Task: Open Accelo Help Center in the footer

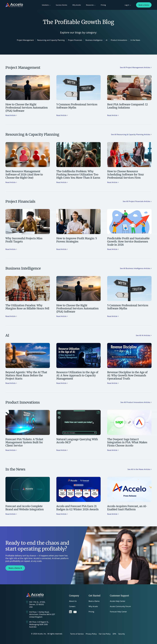Action: 118,601
